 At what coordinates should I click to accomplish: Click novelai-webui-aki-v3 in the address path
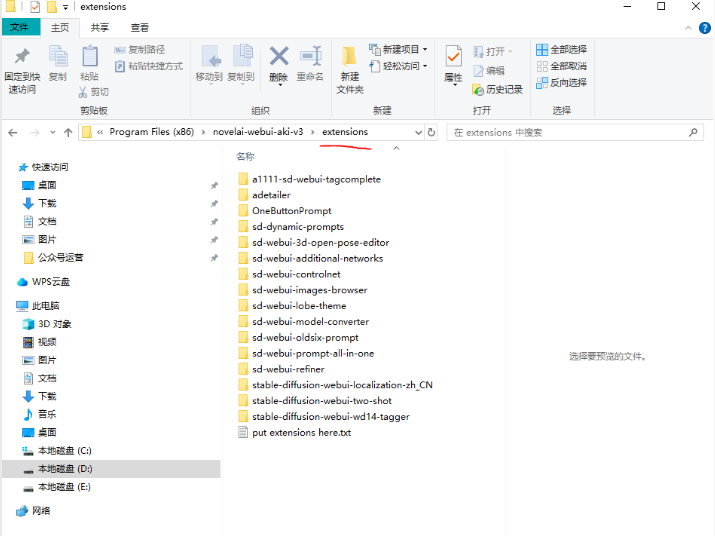click(258, 132)
